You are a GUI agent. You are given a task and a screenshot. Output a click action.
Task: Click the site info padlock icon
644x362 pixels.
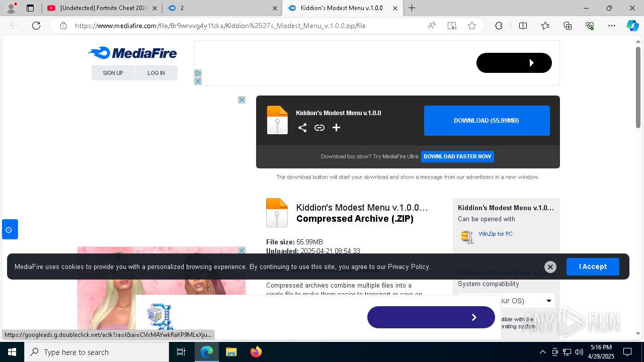(x=63, y=26)
